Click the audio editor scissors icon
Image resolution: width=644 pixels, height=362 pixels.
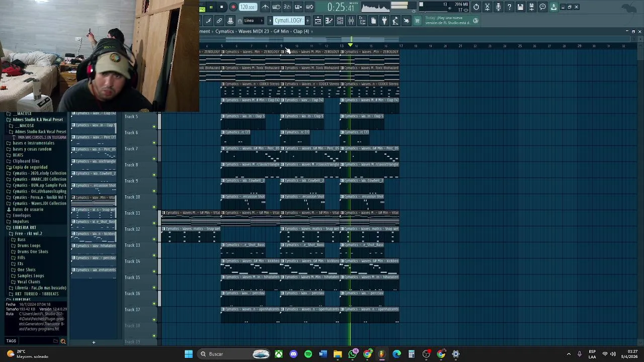click(487, 7)
